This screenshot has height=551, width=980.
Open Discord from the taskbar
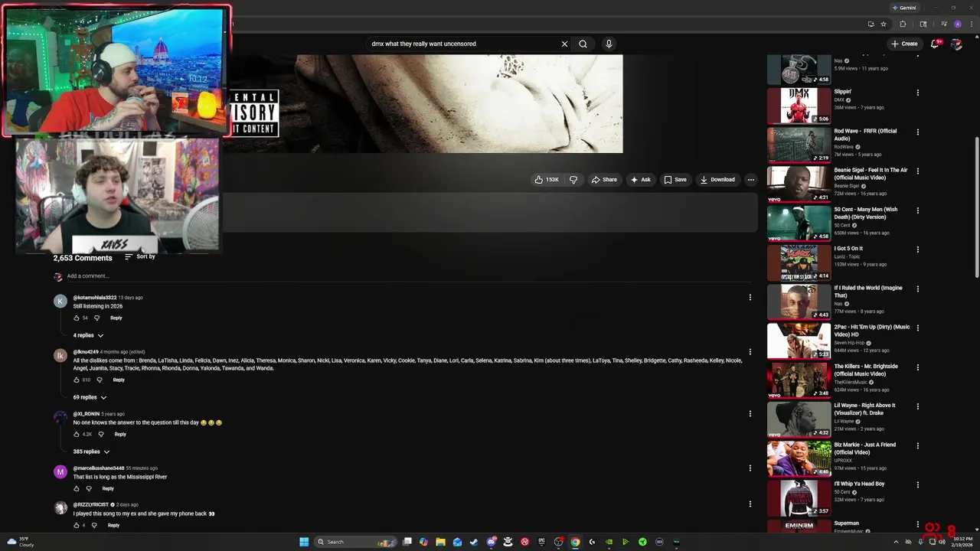coord(492,542)
